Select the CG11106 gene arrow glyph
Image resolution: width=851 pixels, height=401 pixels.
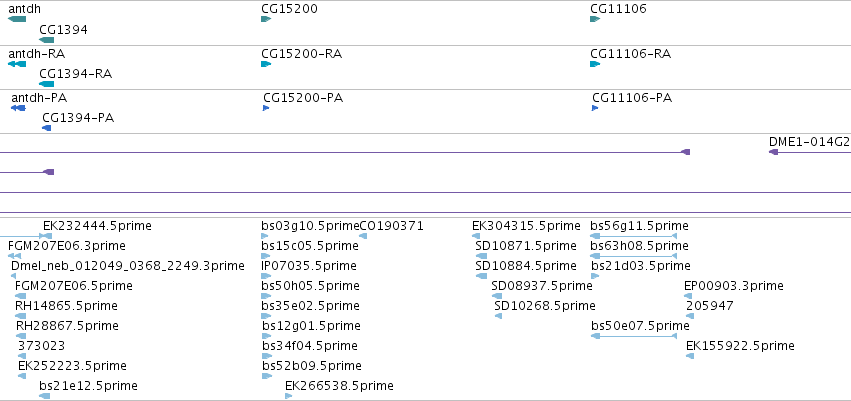tap(595, 19)
